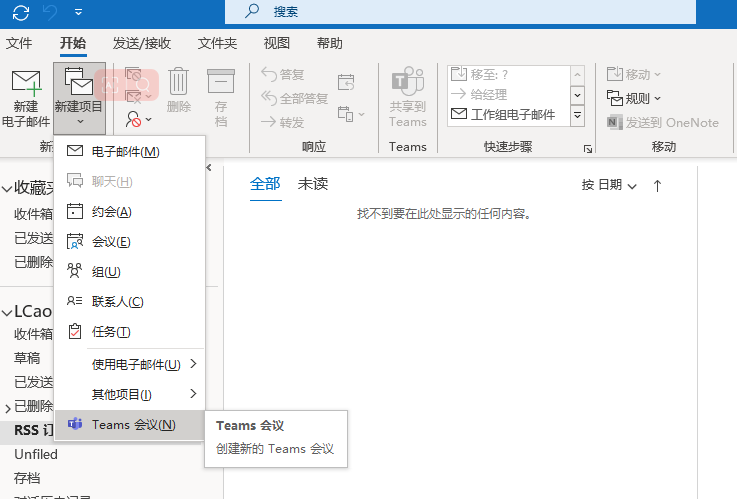This screenshot has width=737, height=499.
Task: Open the more respond actions dropdown
Action: click(351, 114)
